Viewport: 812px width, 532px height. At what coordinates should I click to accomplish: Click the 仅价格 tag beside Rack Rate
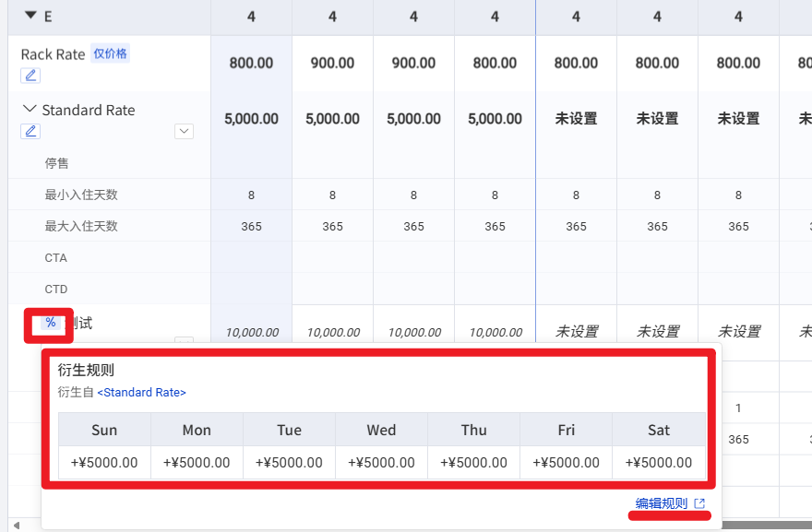point(110,53)
